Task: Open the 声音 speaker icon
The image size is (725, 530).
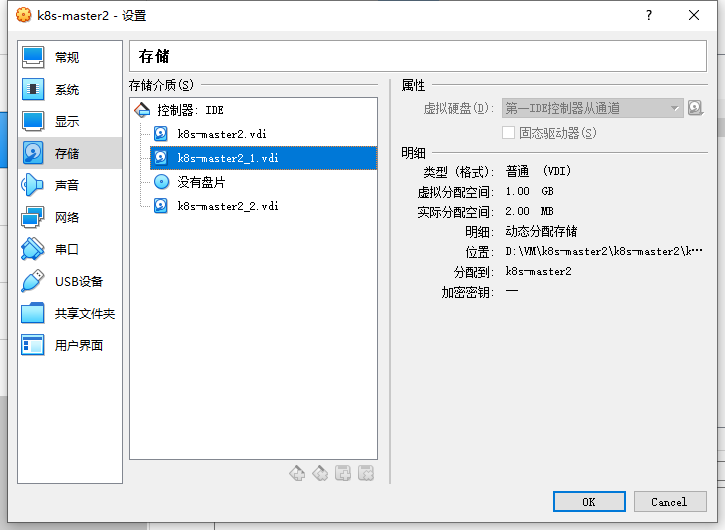Action: [33, 185]
